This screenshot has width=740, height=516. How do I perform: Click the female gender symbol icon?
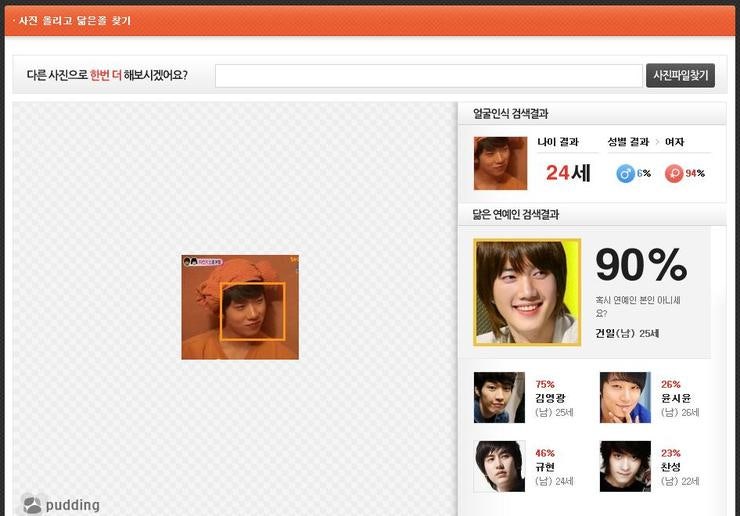[x=674, y=173]
